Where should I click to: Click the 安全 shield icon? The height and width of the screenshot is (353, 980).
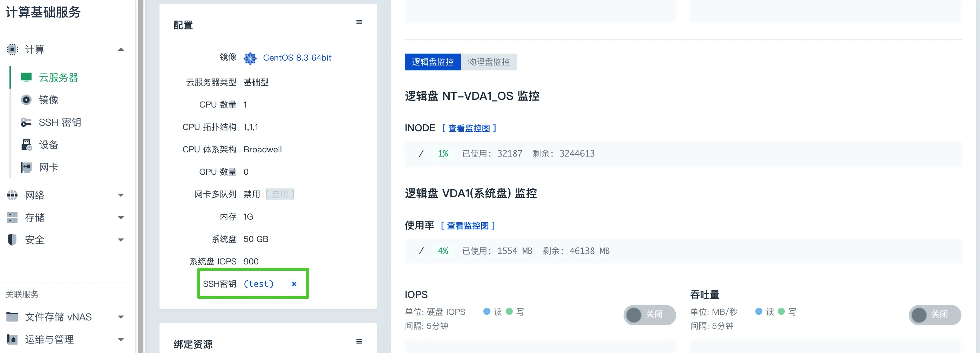click(x=12, y=240)
